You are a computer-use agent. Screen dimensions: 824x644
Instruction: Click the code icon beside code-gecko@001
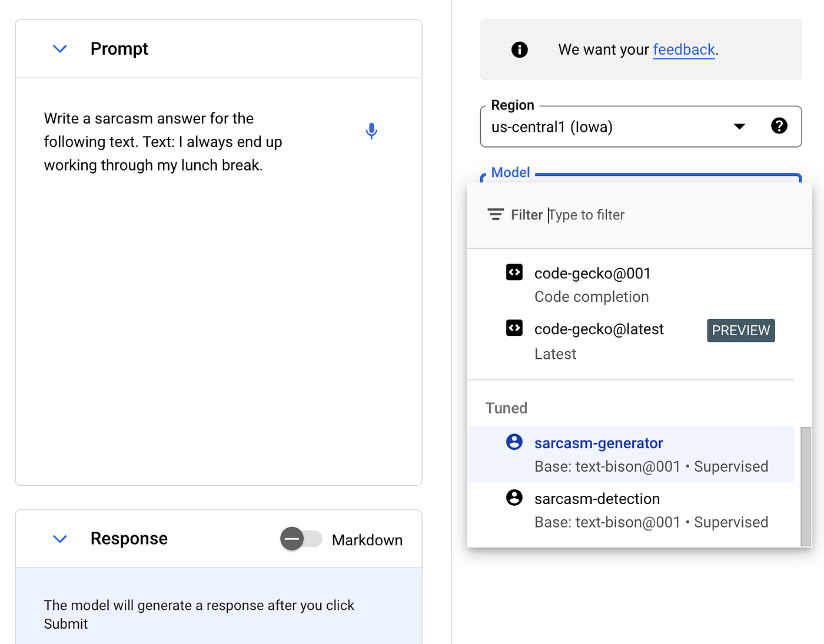click(514, 272)
